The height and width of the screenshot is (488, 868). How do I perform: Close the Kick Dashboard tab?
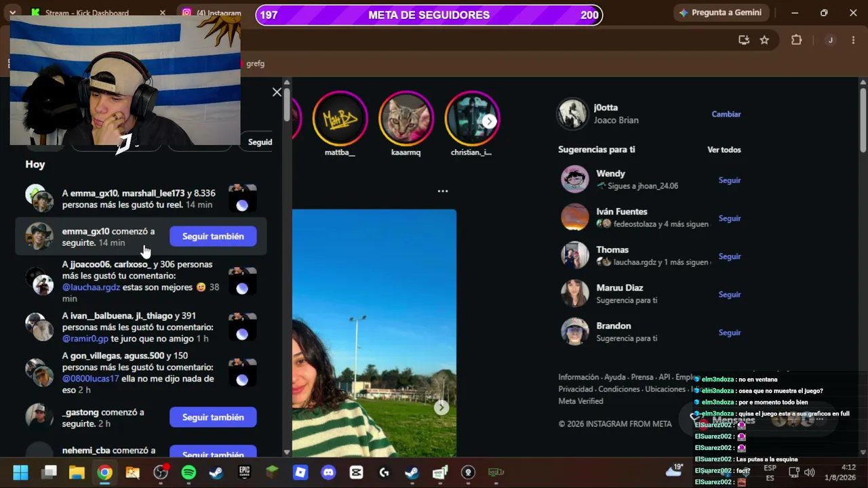pyautogui.click(x=162, y=13)
